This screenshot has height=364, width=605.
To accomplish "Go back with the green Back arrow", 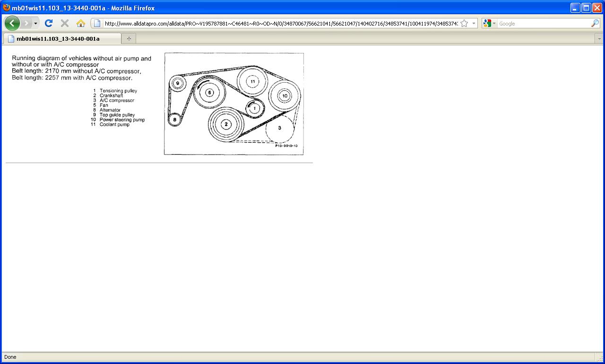I will tap(12, 23).
